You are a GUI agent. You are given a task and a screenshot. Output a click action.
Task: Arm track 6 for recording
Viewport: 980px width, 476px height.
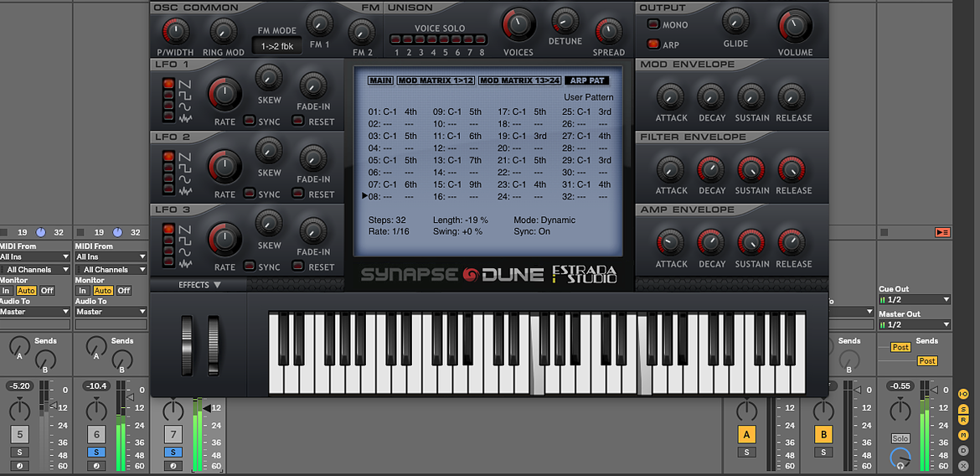coord(96,466)
